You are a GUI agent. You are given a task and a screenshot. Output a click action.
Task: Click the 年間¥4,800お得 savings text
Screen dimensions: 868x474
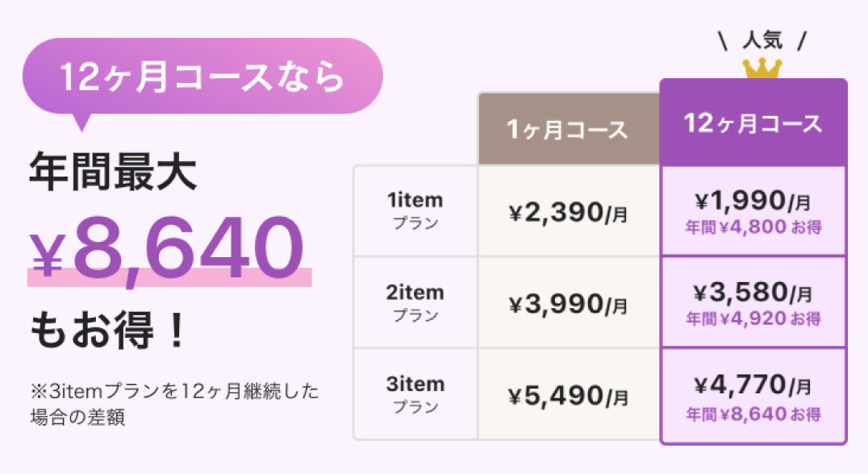click(x=753, y=227)
